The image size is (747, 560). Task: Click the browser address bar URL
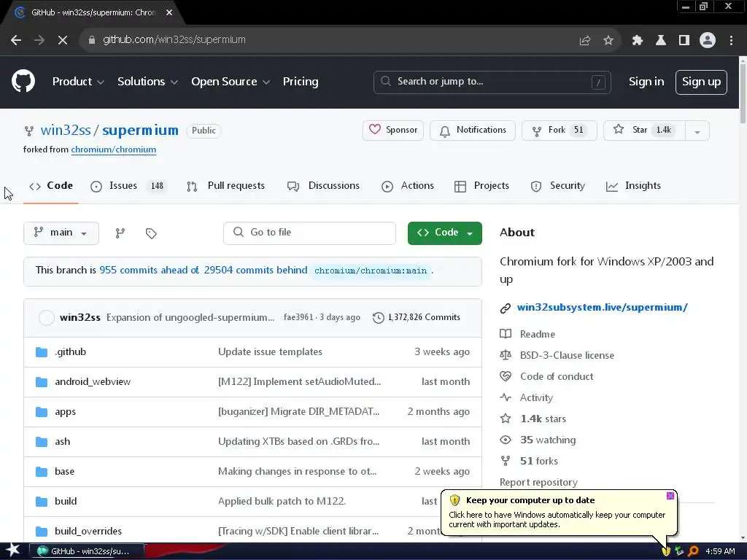point(174,40)
